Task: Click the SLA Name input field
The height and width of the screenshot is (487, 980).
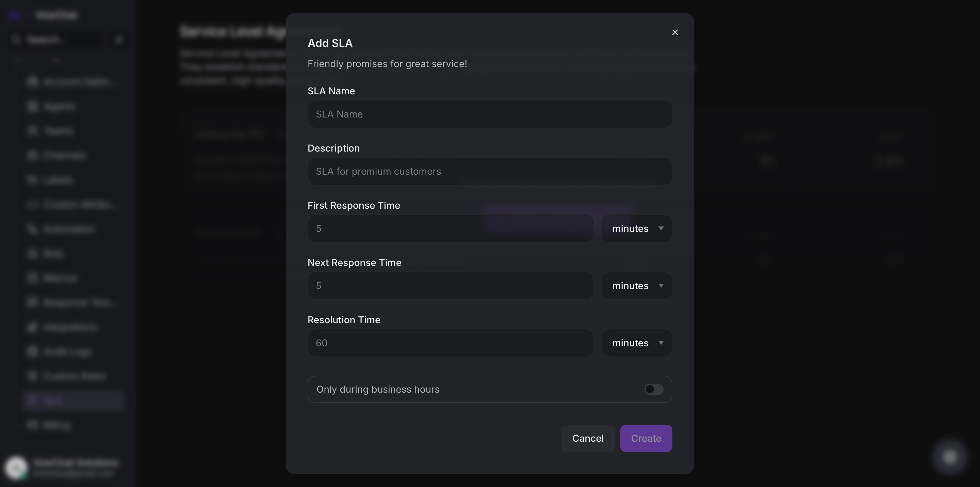Action: pyautogui.click(x=490, y=114)
